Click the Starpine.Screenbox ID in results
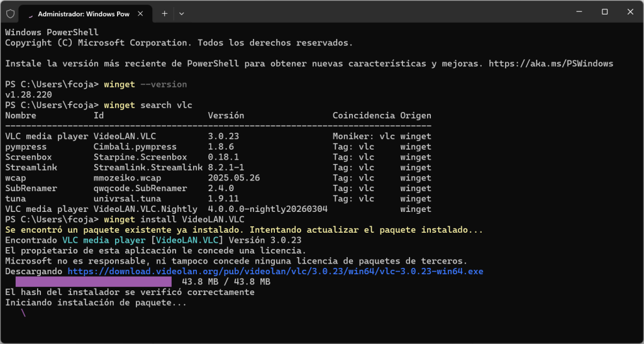The height and width of the screenshot is (344, 644). (x=140, y=157)
